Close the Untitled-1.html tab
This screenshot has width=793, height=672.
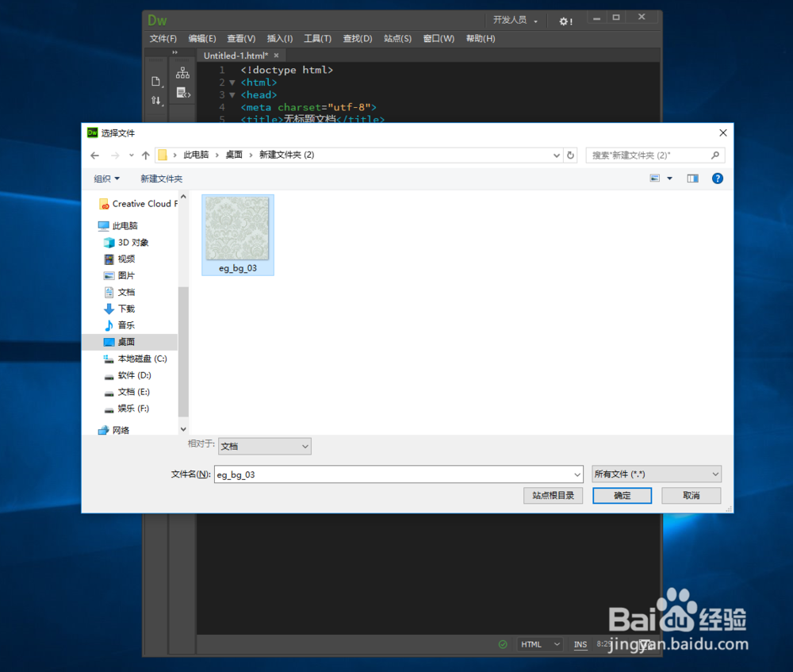pyautogui.click(x=276, y=56)
